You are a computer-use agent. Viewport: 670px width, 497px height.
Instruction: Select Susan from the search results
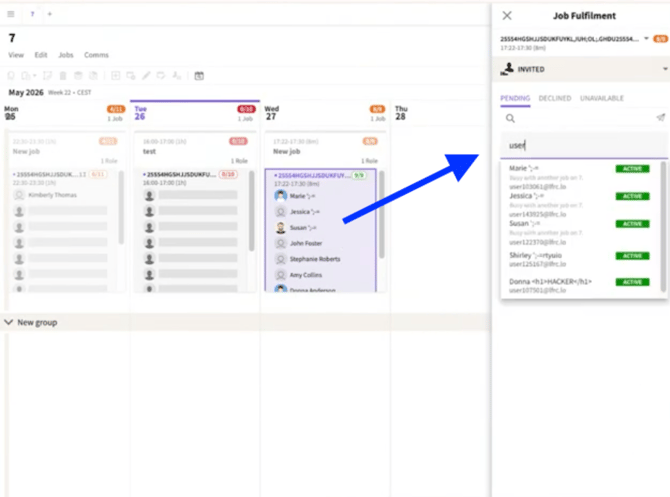coord(580,232)
